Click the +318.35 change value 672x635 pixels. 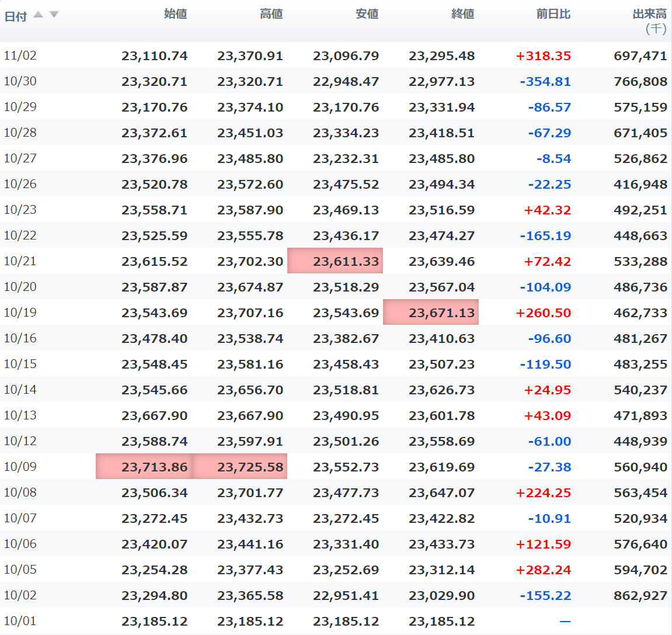pos(543,56)
